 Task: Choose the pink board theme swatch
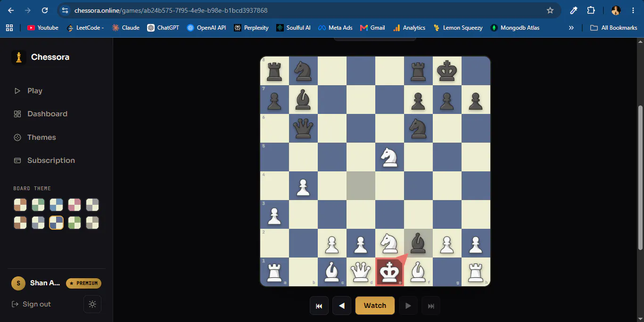(x=74, y=205)
